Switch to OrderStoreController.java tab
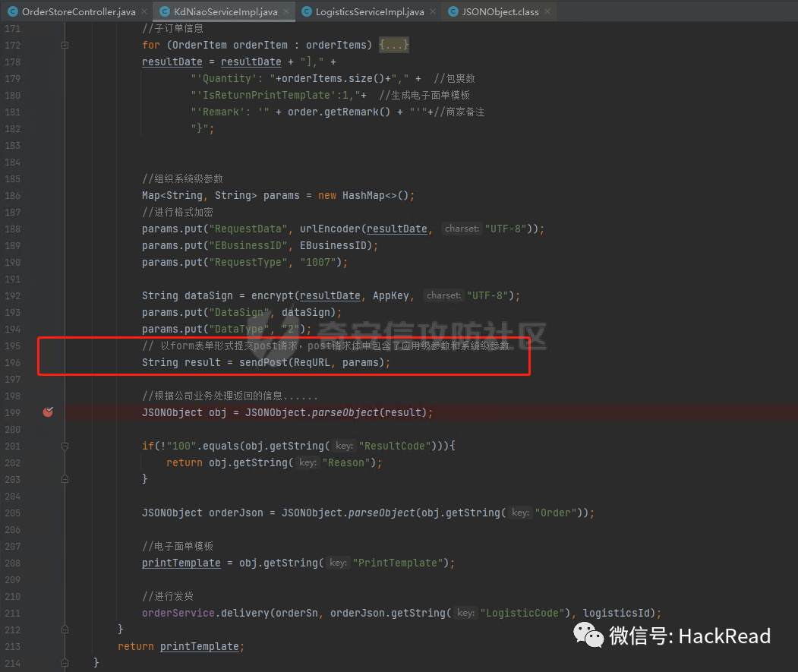 click(x=79, y=11)
